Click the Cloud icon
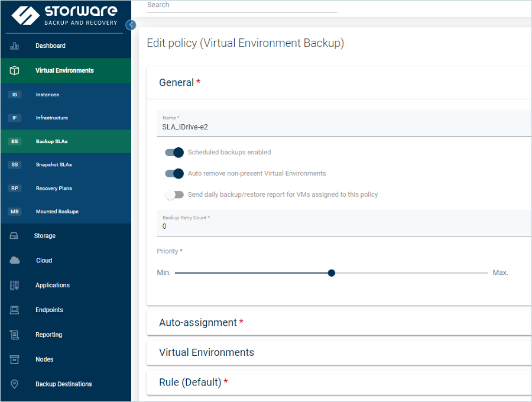 pos(15,261)
